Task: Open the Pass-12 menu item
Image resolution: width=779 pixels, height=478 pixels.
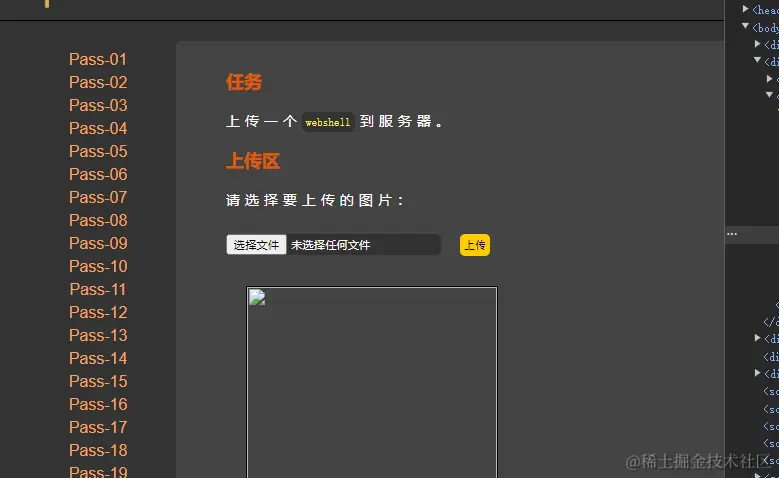Action: [x=98, y=312]
